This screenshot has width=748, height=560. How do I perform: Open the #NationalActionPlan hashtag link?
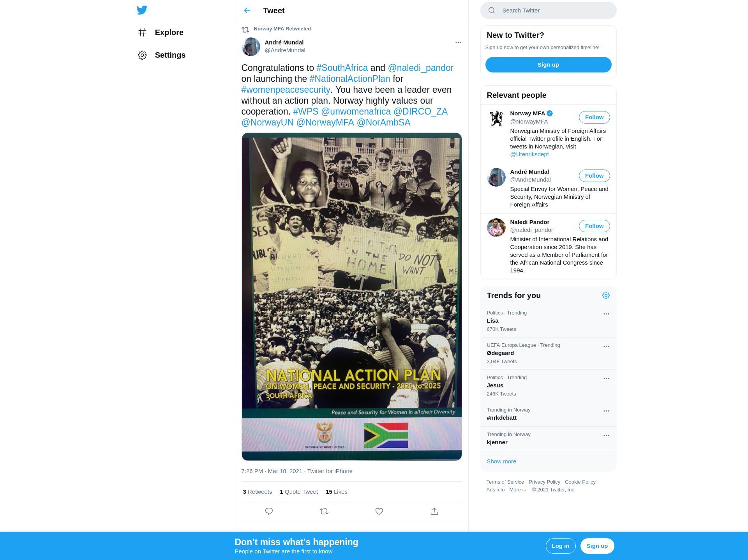click(x=349, y=79)
